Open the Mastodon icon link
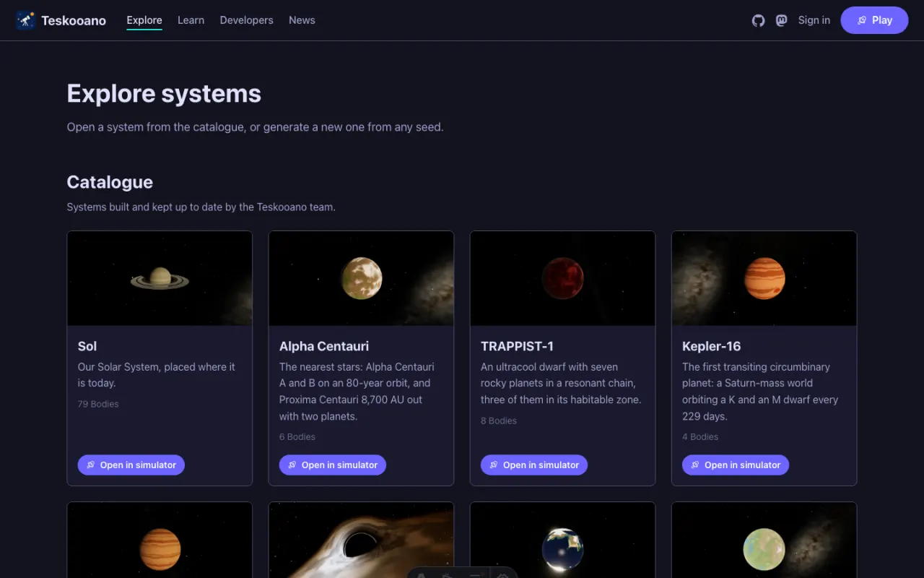 pos(781,20)
